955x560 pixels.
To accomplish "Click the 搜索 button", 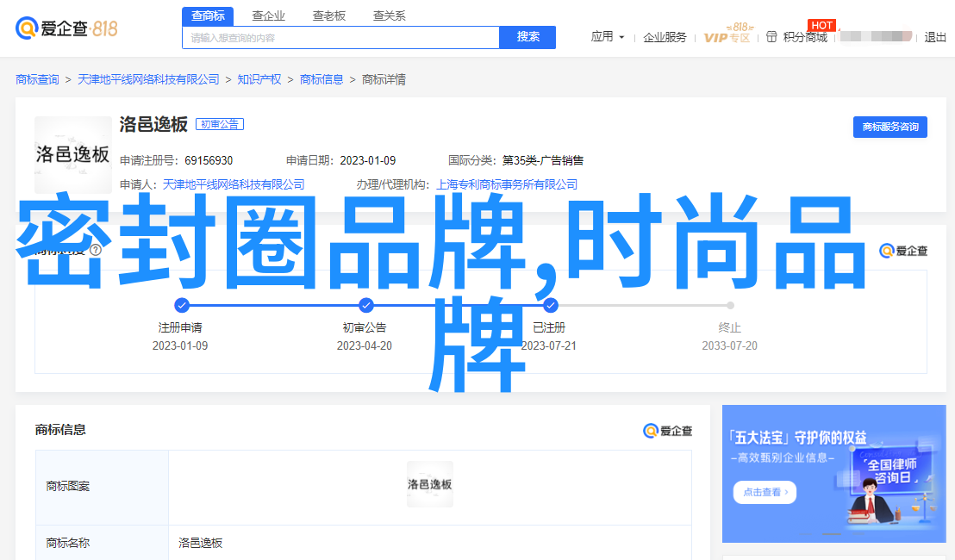I will pyautogui.click(x=527, y=37).
